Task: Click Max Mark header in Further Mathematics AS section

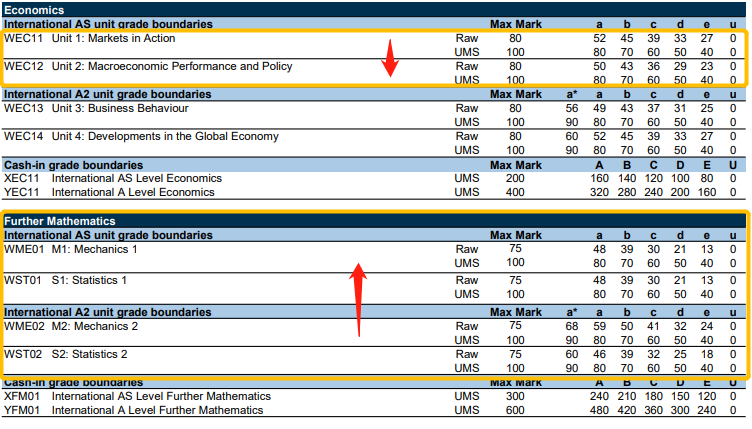Action: (x=515, y=235)
